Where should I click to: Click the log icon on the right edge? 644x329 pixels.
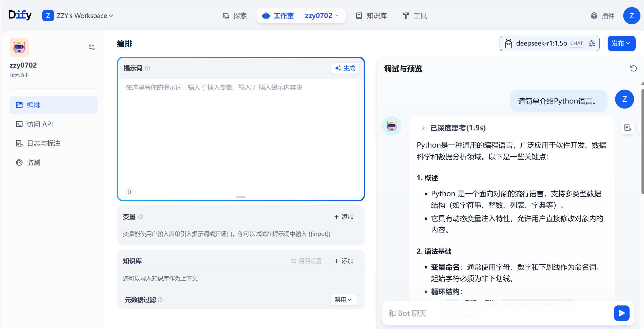627,128
